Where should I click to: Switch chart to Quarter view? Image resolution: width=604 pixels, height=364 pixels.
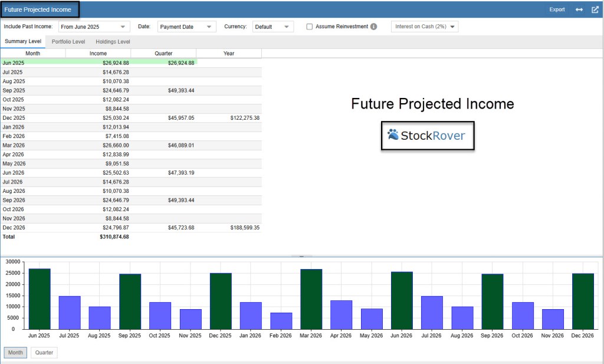tap(44, 353)
